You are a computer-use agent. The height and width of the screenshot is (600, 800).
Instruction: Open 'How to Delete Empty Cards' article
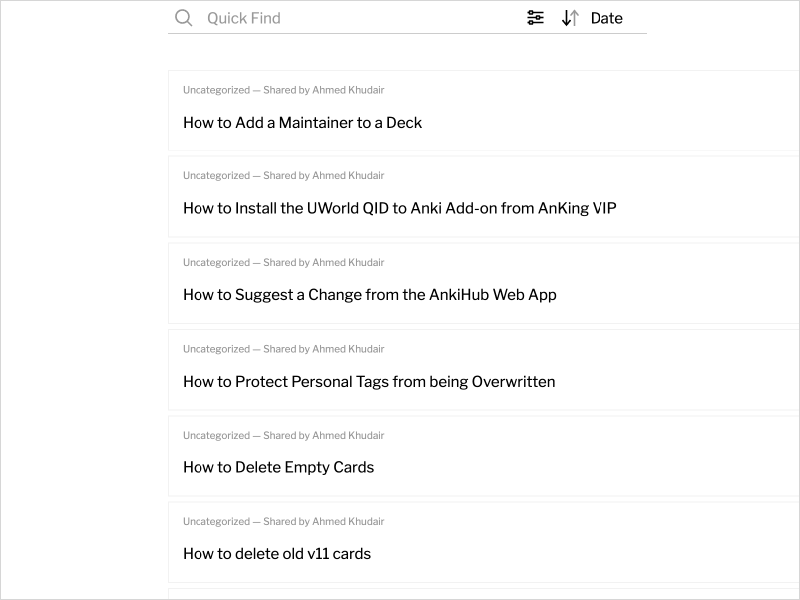(278, 468)
